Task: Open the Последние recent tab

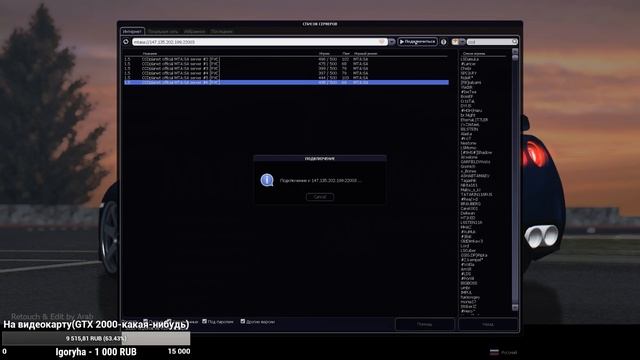Action: (222, 31)
